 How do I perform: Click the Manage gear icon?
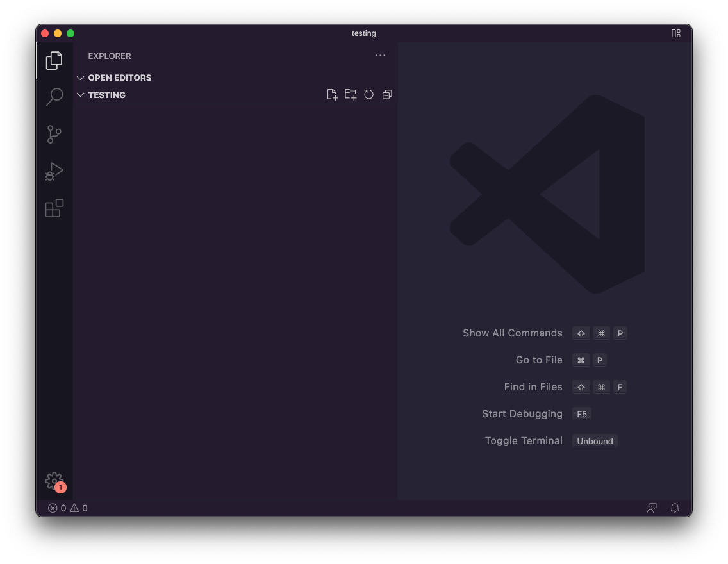pos(54,481)
